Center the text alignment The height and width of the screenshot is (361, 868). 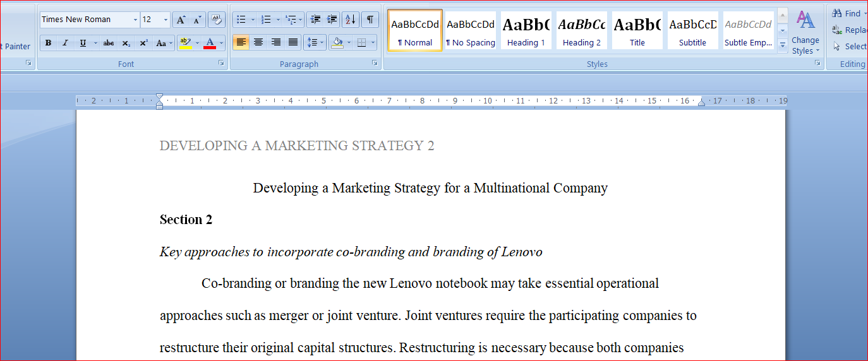tap(258, 43)
